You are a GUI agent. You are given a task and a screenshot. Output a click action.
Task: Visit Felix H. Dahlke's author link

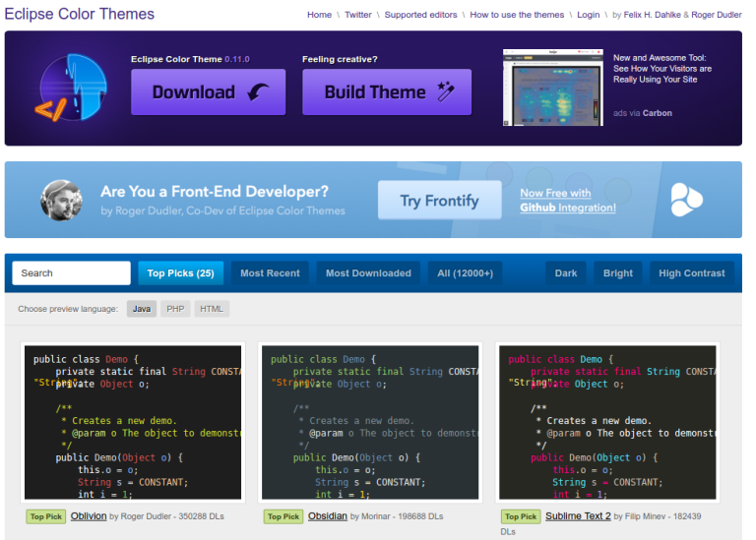pyautogui.click(x=653, y=15)
